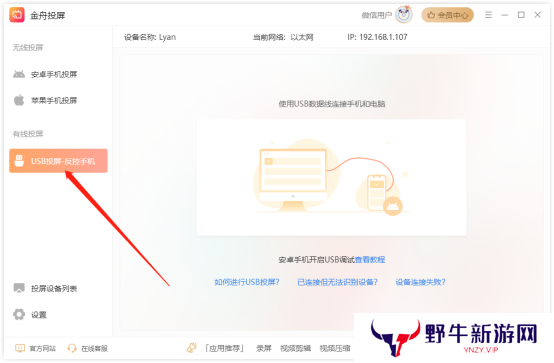
Task: Open the 视频压缩 recommended app
Action: [335, 349]
